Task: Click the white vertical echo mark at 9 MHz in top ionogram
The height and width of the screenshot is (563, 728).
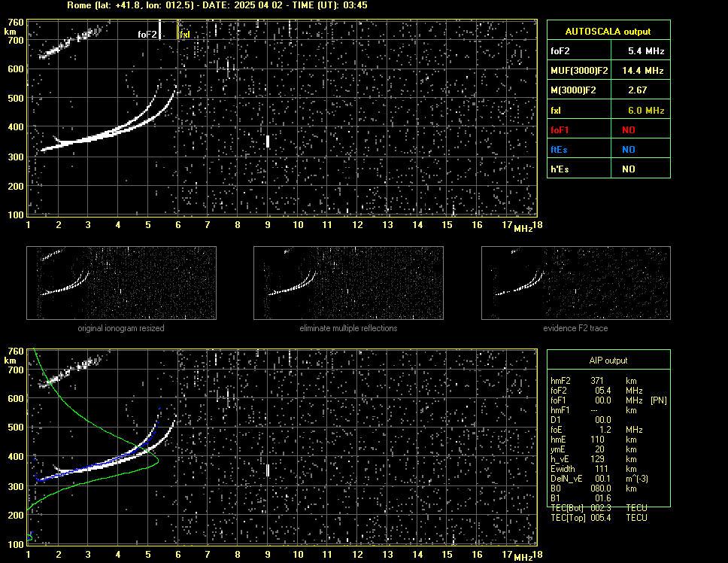Action: pyautogui.click(x=268, y=142)
